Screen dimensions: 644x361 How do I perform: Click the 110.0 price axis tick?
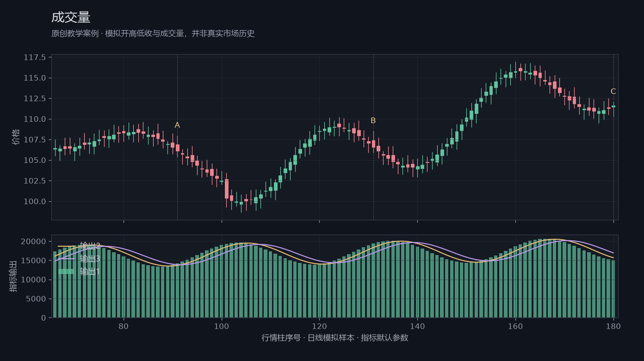pos(35,119)
